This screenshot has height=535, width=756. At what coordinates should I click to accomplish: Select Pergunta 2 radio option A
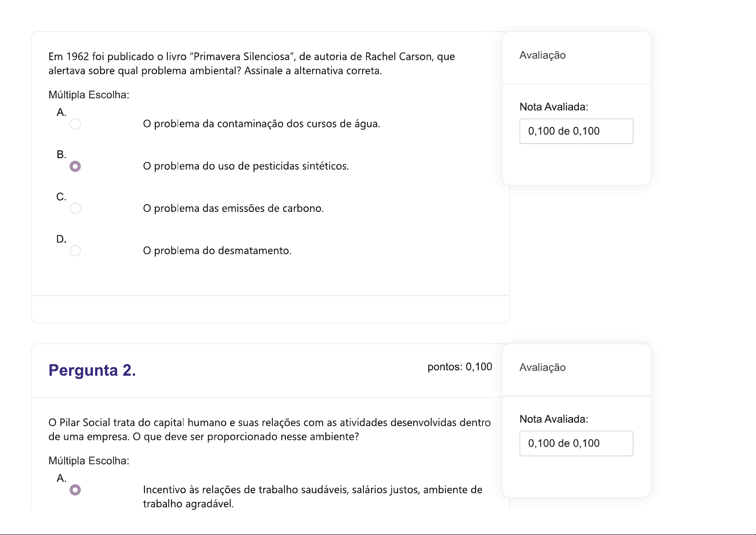75,490
